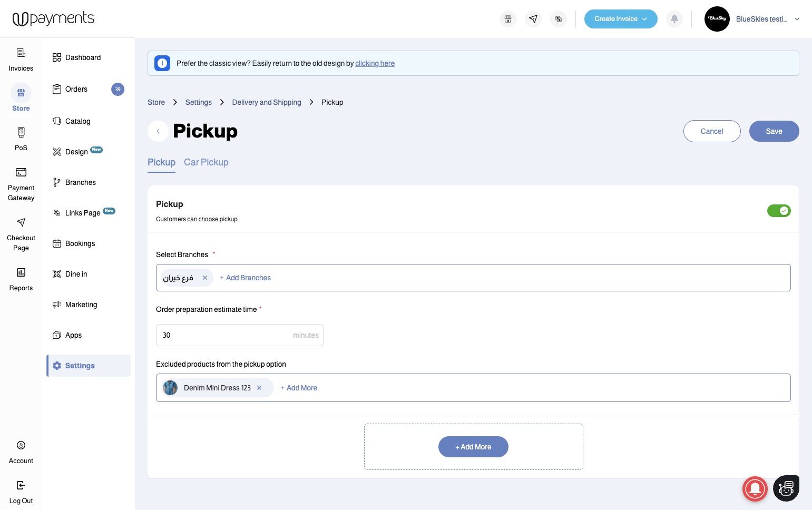Remove Denim Mini Dress 123 from exclusions
The height and width of the screenshot is (510, 812).
(259, 388)
